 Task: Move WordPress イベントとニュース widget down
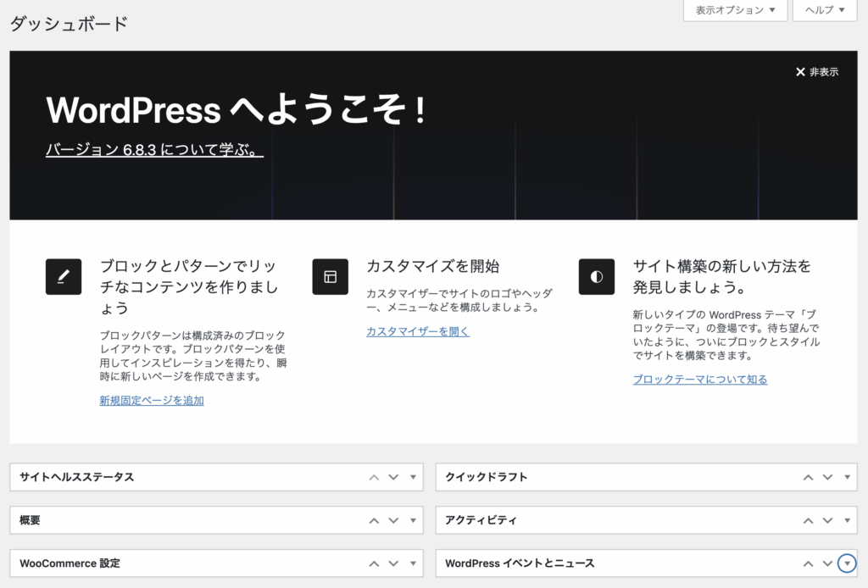click(827, 563)
